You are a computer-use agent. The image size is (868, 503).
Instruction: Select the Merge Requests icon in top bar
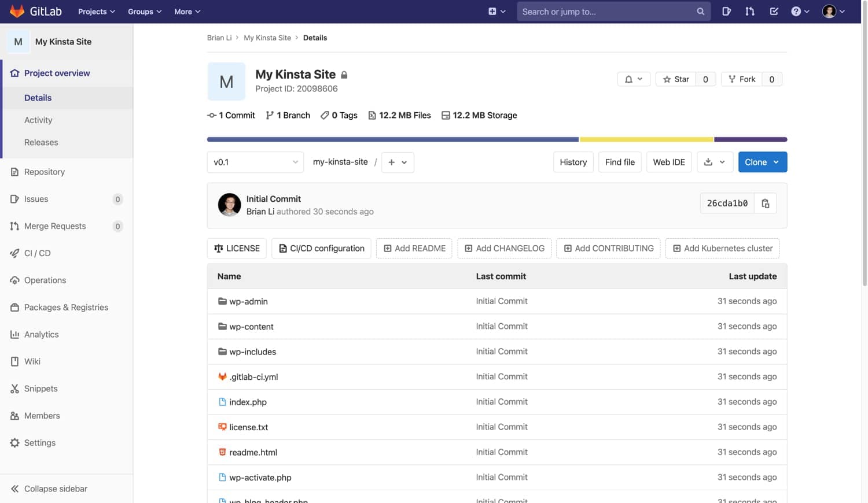(x=750, y=11)
